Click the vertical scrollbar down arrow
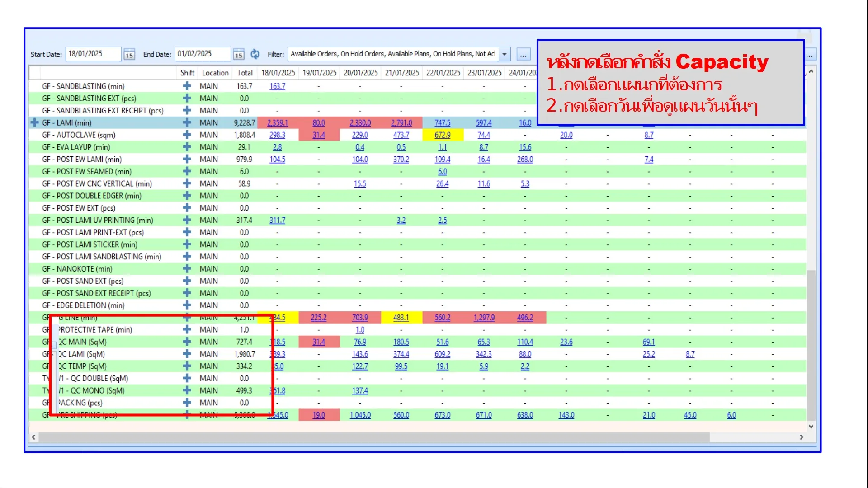Screen dimensions: 868x488 point(811,426)
